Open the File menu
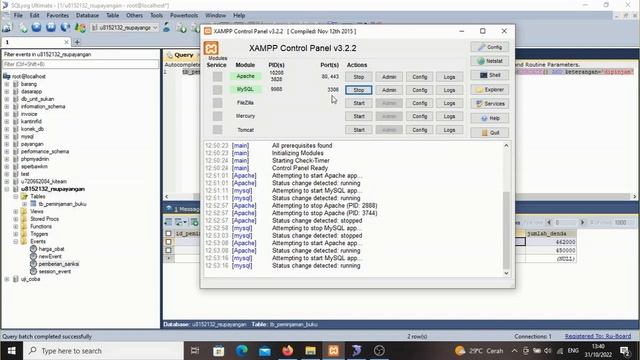Screen dimensions: 640x360 (18, 16)
